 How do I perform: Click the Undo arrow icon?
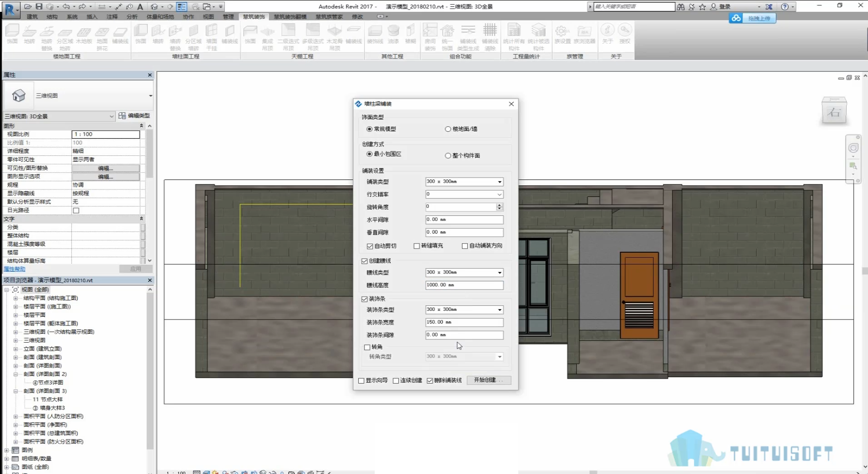click(66, 6)
